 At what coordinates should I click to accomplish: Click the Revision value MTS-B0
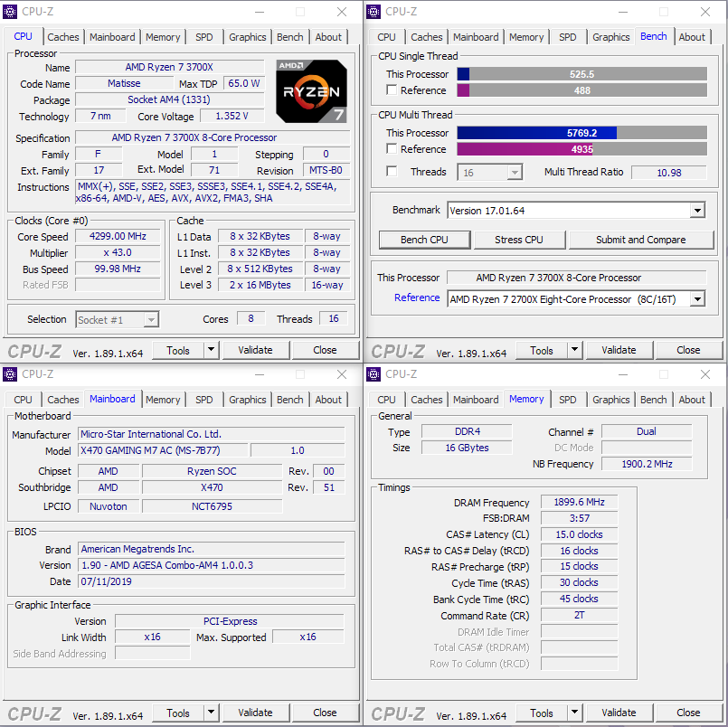pyautogui.click(x=326, y=170)
